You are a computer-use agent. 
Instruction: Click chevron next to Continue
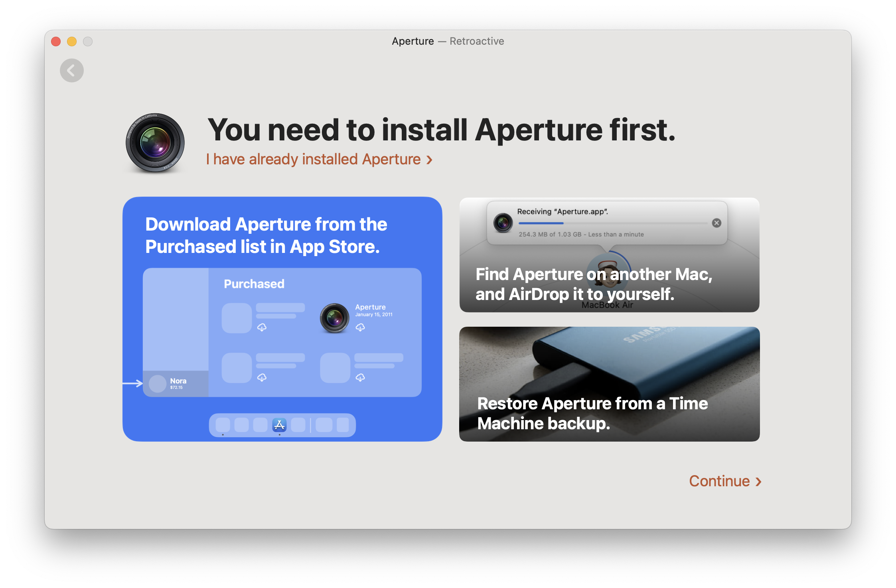[x=758, y=482]
